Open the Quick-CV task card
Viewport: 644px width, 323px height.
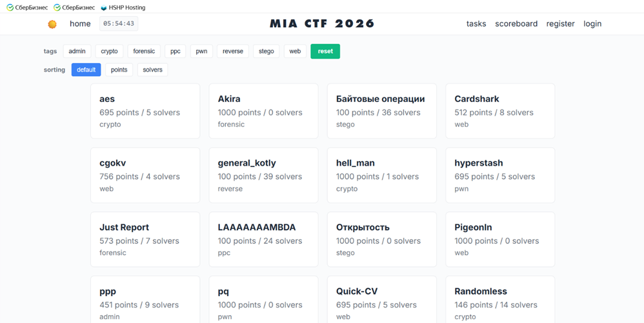click(x=382, y=300)
